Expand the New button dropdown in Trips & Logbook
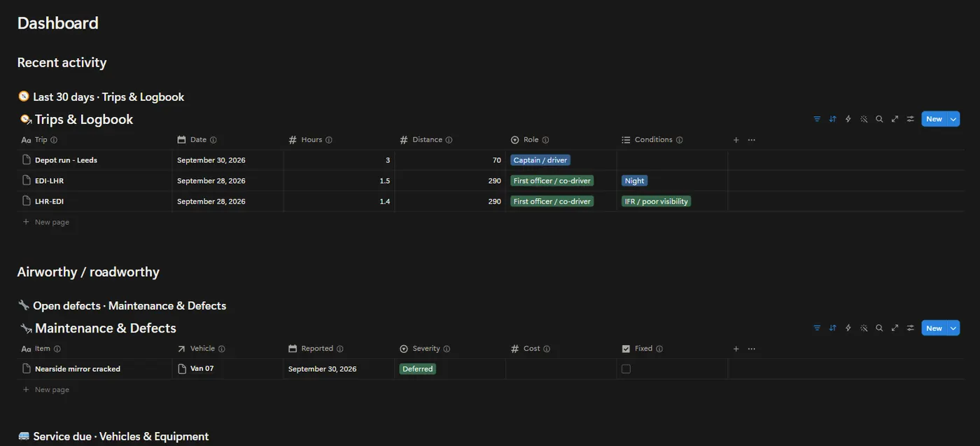Screen dimensions: 980x446 coord(953,119)
